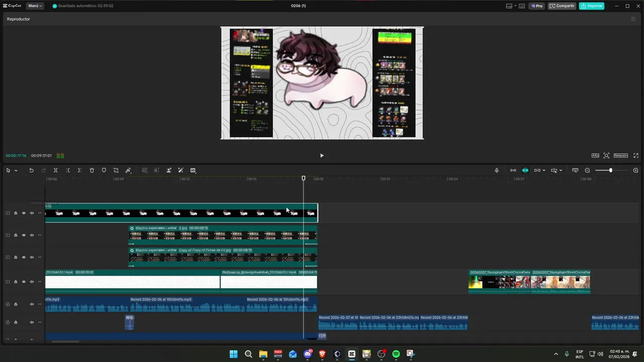Image resolution: width=644 pixels, height=362 pixels.
Task: Lock the Copy of Copy of Fichas track
Action: (16, 257)
